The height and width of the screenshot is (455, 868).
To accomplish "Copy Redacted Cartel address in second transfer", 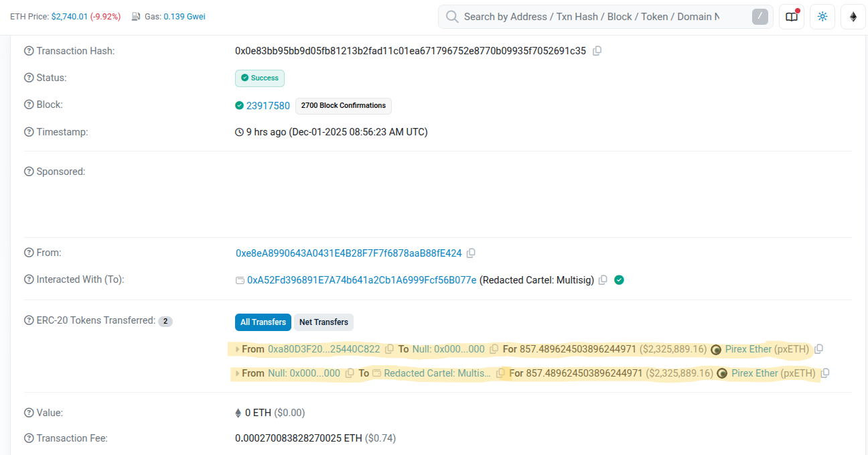I will click(x=500, y=373).
